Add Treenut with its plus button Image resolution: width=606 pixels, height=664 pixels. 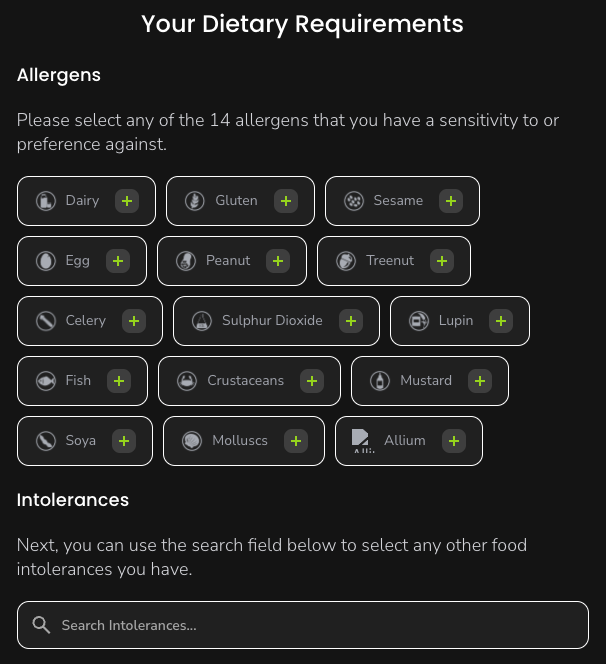coord(442,261)
